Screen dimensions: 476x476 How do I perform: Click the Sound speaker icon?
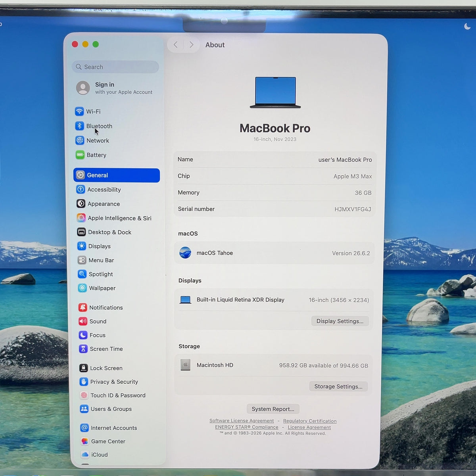pos(83,321)
